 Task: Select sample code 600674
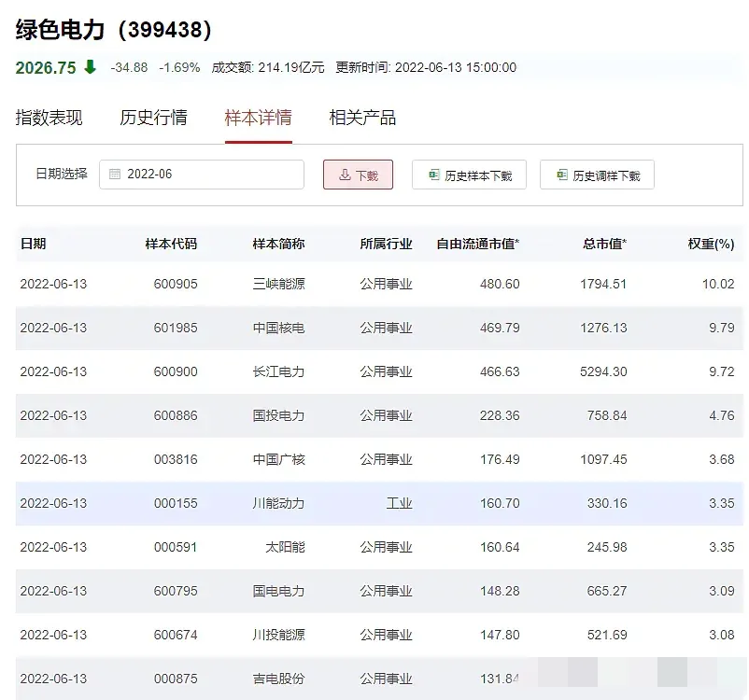[176, 636]
